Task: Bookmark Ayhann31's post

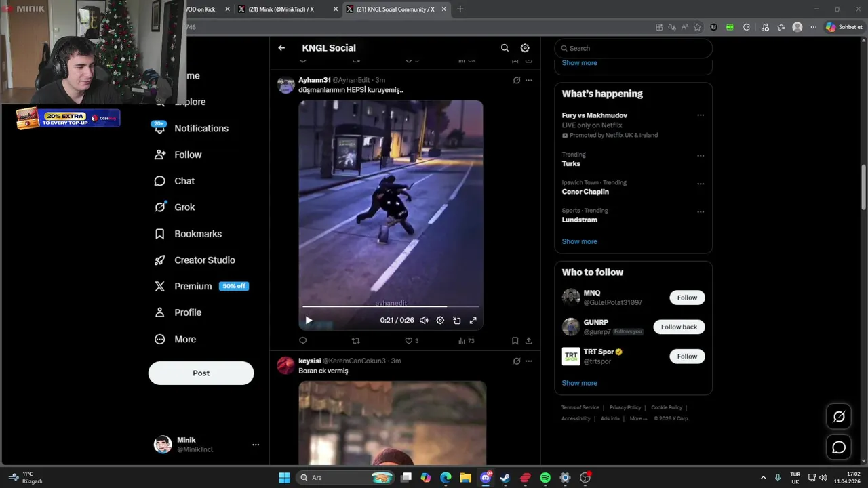Action: point(515,341)
